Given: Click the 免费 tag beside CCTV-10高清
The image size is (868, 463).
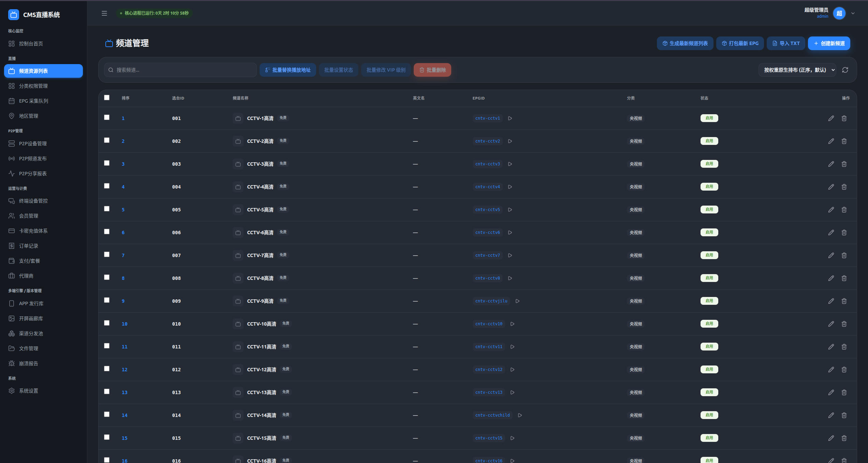Looking at the screenshot, I should point(286,323).
